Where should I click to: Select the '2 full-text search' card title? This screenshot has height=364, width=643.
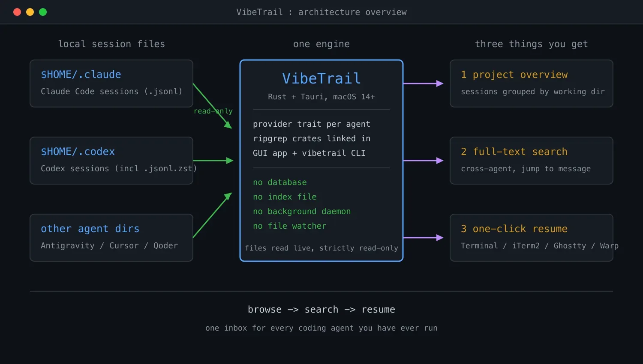(514, 152)
